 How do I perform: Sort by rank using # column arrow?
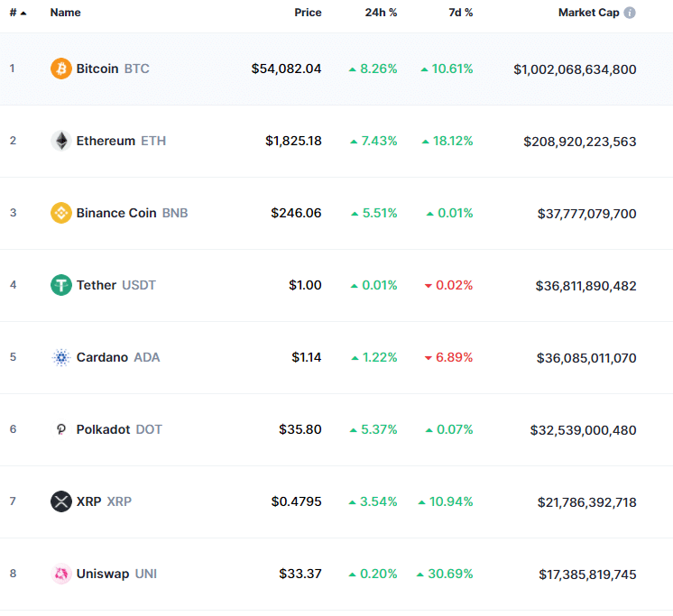click(22, 14)
